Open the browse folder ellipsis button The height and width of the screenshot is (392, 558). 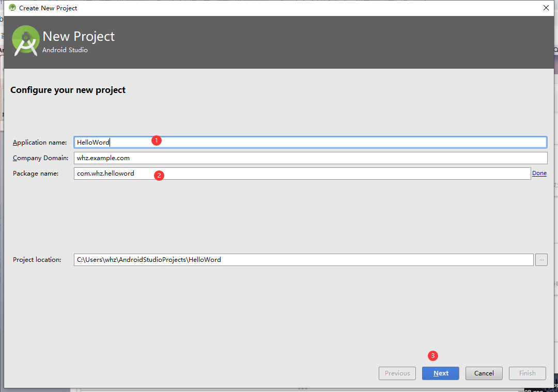541,260
